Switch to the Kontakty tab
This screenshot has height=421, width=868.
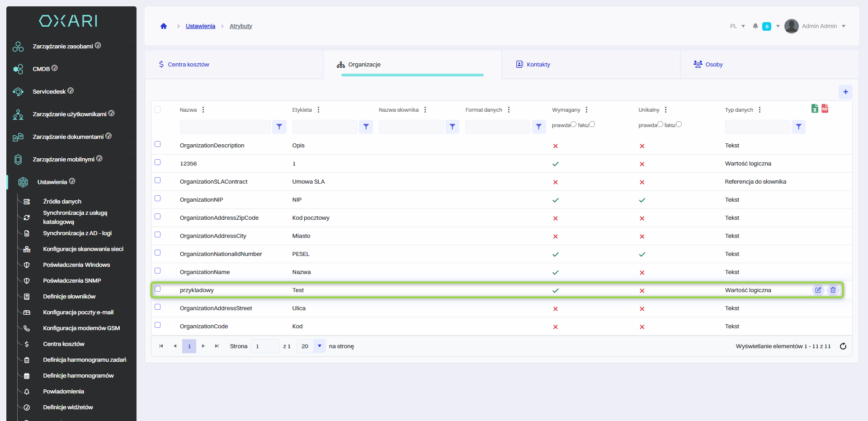click(538, 65)
